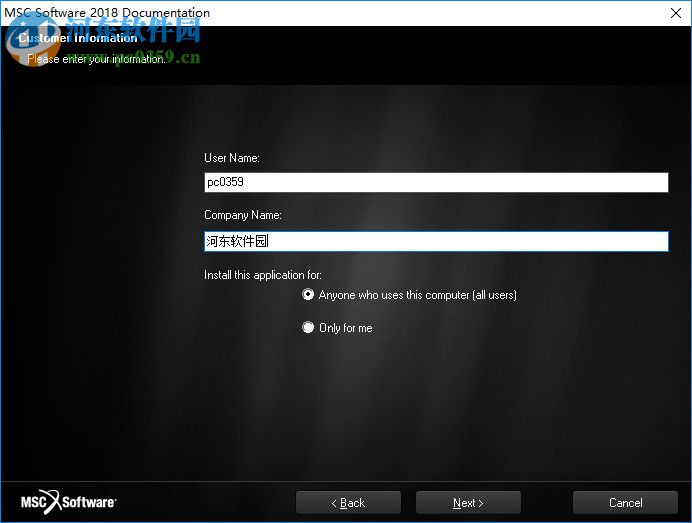Viewport: 692px width, 523px height.
Task: Click the Company Name input field
Action: (436, 241)
